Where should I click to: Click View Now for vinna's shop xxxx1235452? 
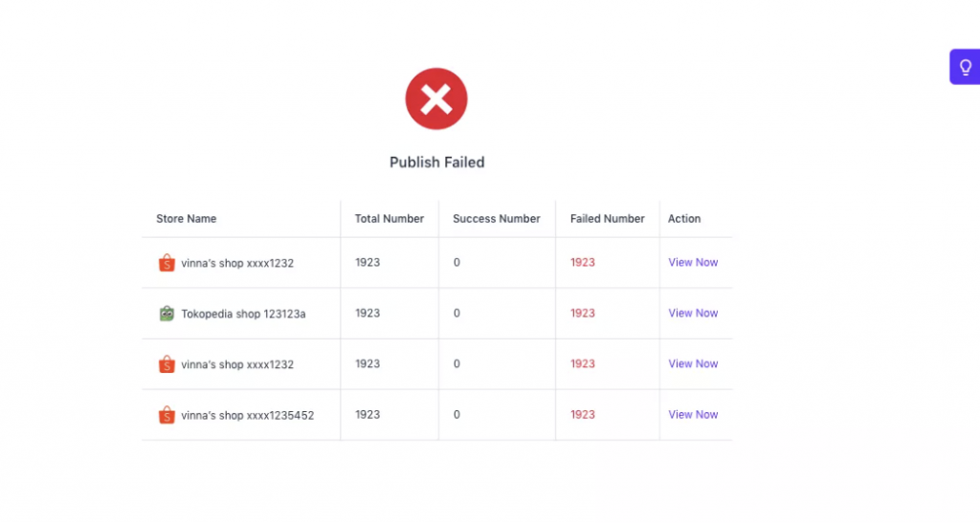pyautogui.click(x=693, y=414)
